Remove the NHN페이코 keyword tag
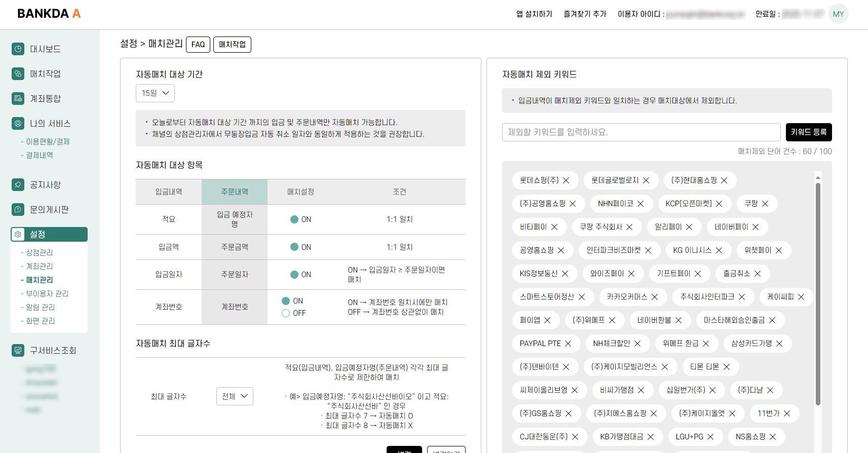868x453 pixels. (640, 204)
